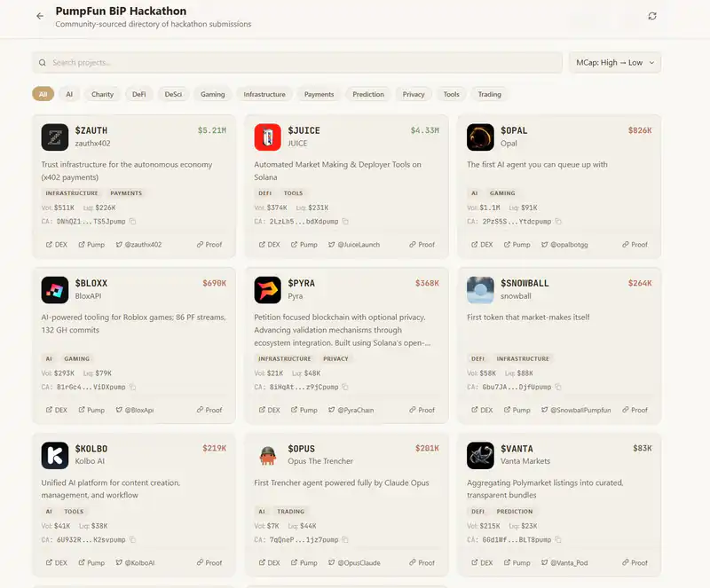Copy the $ZAUTH contract address
The height and width of the screenshot is (588, 710).
pos(133,221)
